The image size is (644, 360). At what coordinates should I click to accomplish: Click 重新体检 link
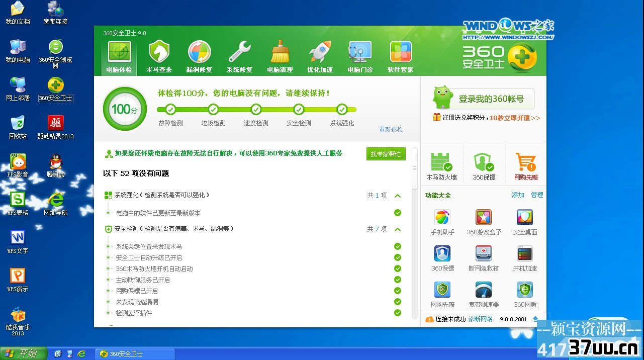[391, 130]
